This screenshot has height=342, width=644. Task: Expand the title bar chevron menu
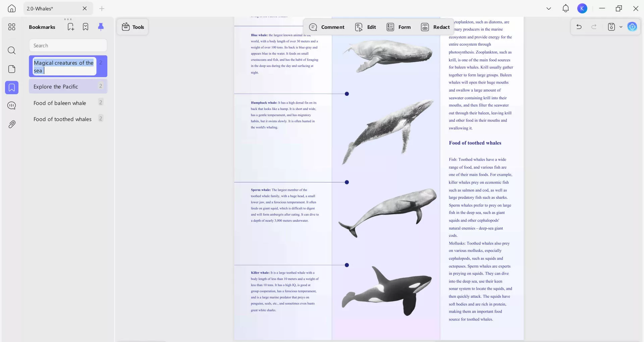[x=549, y=8]
